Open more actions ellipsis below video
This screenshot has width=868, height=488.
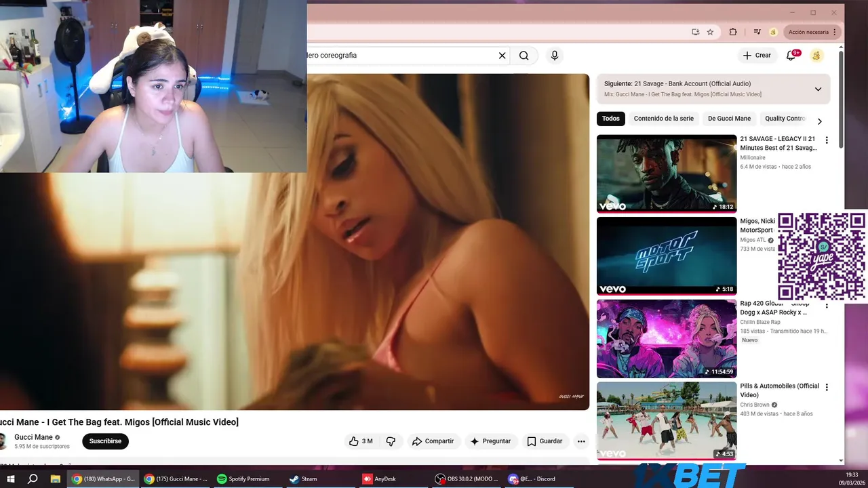coord(581,441)
